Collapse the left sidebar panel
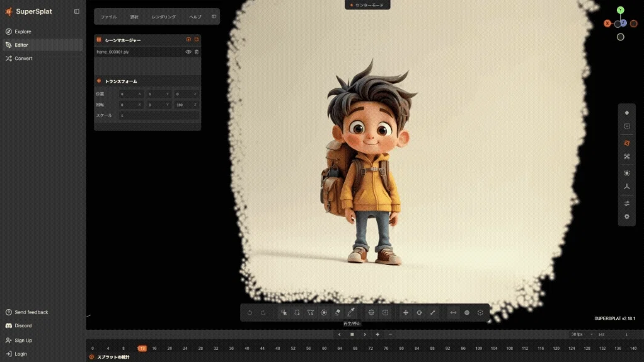 coord(77,11)
